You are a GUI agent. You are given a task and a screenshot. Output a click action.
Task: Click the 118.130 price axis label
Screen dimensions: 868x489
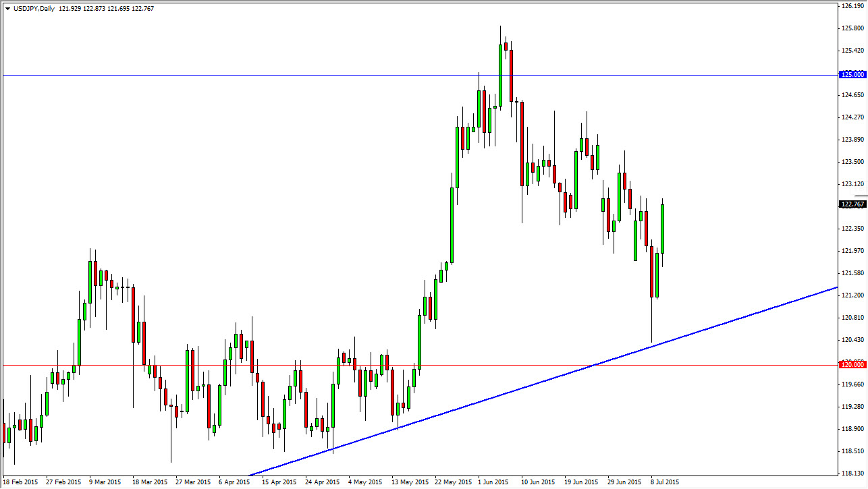(852, 473)
